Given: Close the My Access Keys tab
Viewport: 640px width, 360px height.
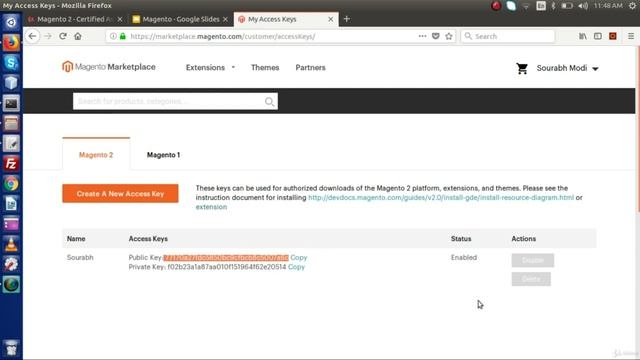Looking at the screenshot, I should (331, 19).
